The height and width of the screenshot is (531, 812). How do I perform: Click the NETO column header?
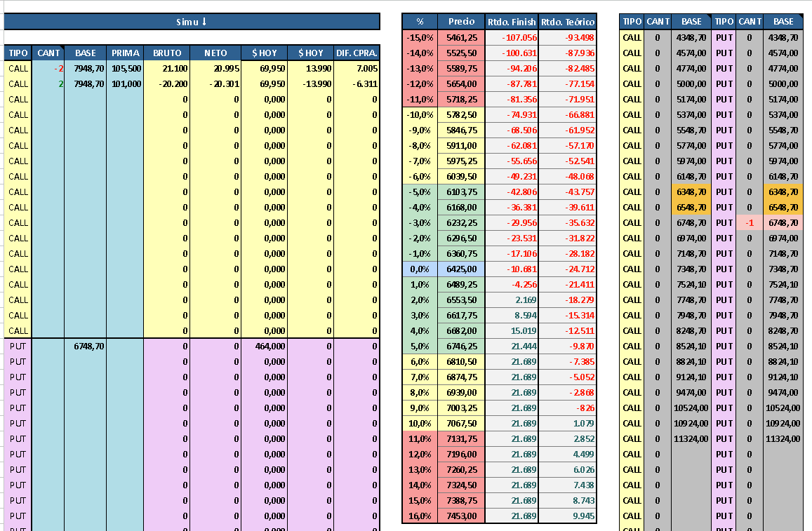coord(215,53)
